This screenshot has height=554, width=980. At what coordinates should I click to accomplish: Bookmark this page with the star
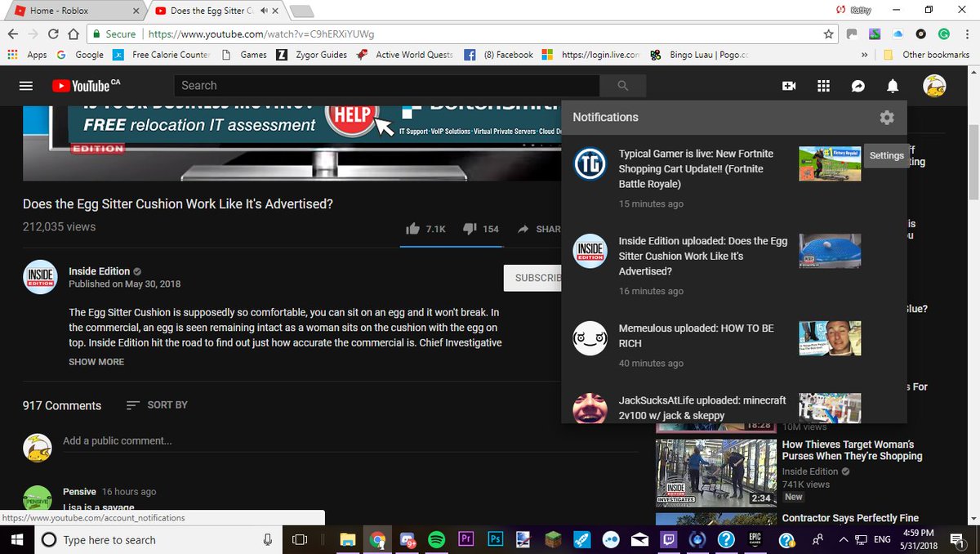[x=829, y=34]
